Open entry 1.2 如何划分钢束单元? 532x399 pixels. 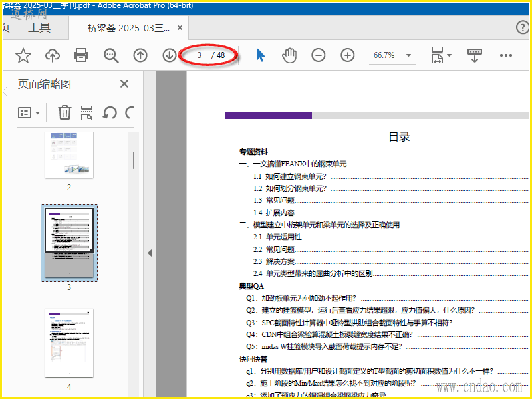289,188
